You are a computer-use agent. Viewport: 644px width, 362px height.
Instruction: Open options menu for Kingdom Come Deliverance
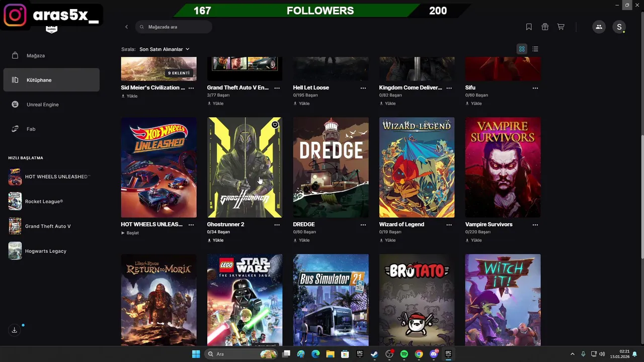click(x=449, y=88)
